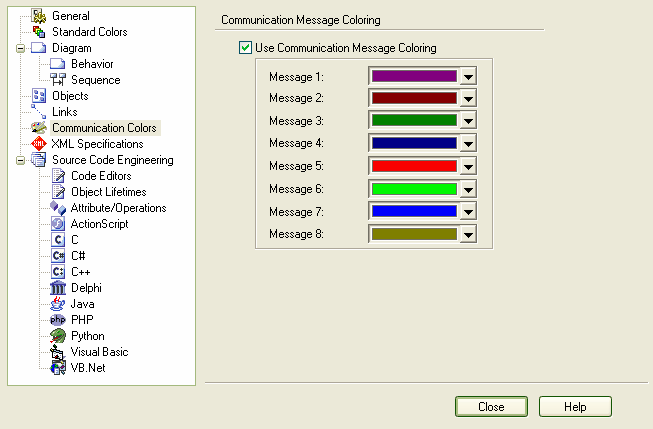
Task: Select Standard Colors tree item
Action: pos(90,32)
